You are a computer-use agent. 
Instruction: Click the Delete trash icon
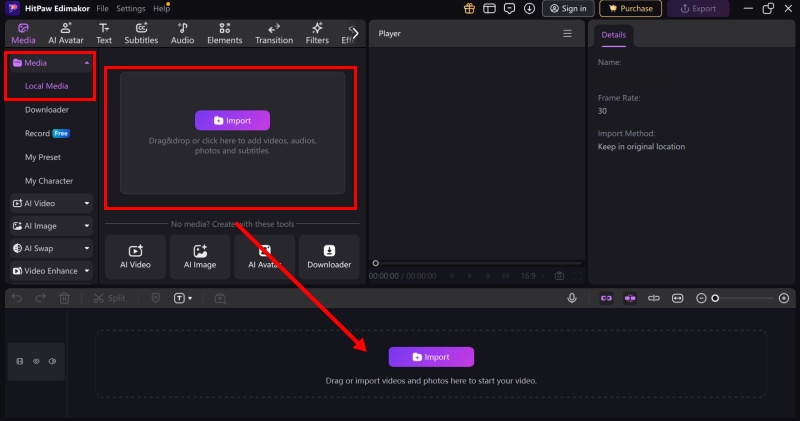pos(64,298)
